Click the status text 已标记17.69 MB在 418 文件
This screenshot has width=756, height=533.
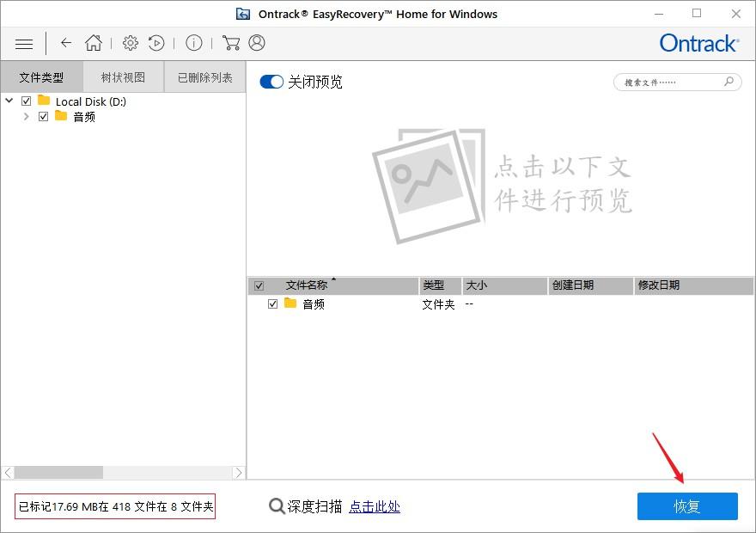(115, 506)
